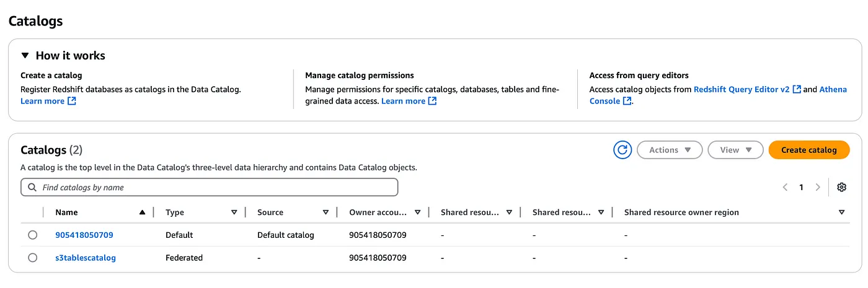This screenshot has height=288, width=868.
Task: Sort the Source column
Action: 325,212
